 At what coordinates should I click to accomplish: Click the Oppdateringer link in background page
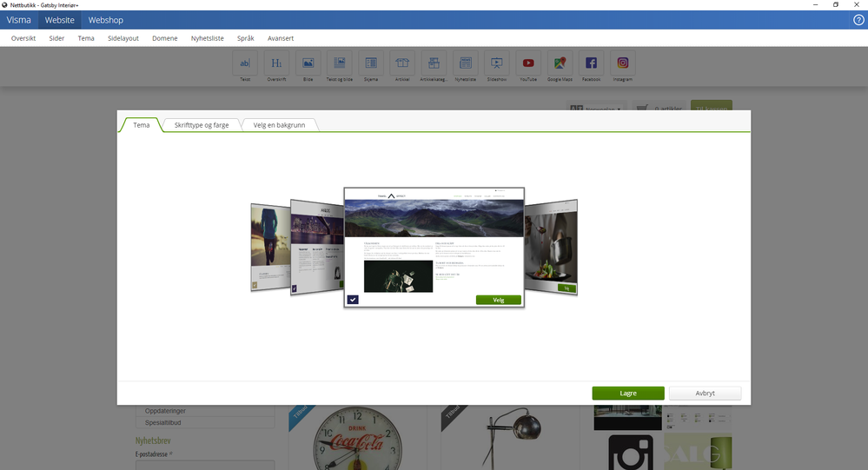pyautogui.click(x=165, y=411)
